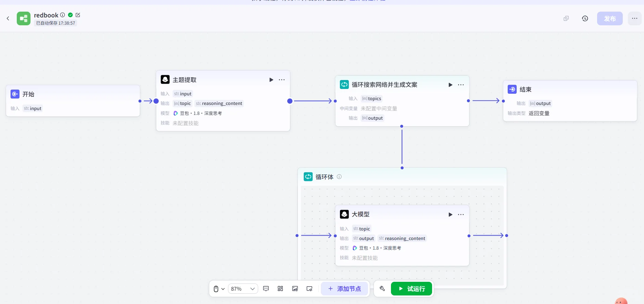
Task: Run the 大模型 node with play button
Action: pyautogui.click(x=451, y=214)
